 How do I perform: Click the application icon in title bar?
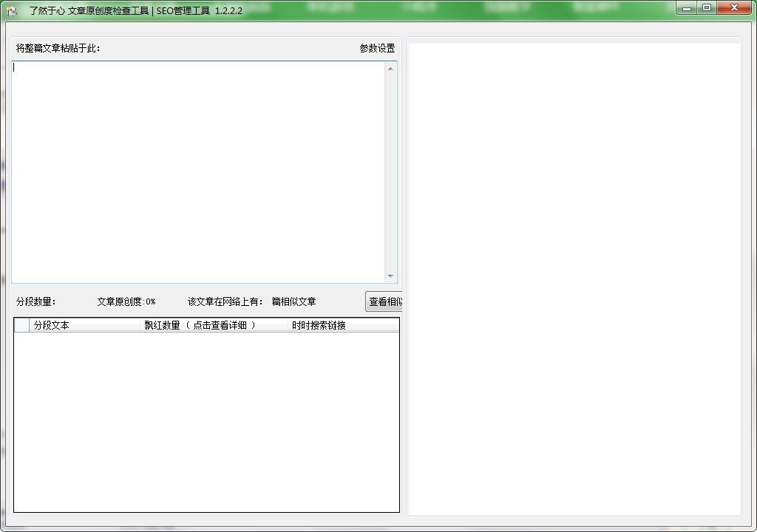point(12,10)
